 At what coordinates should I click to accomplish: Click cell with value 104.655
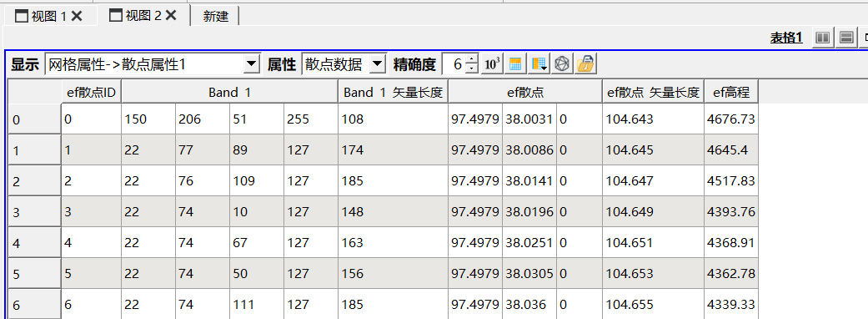click(653, 304)
